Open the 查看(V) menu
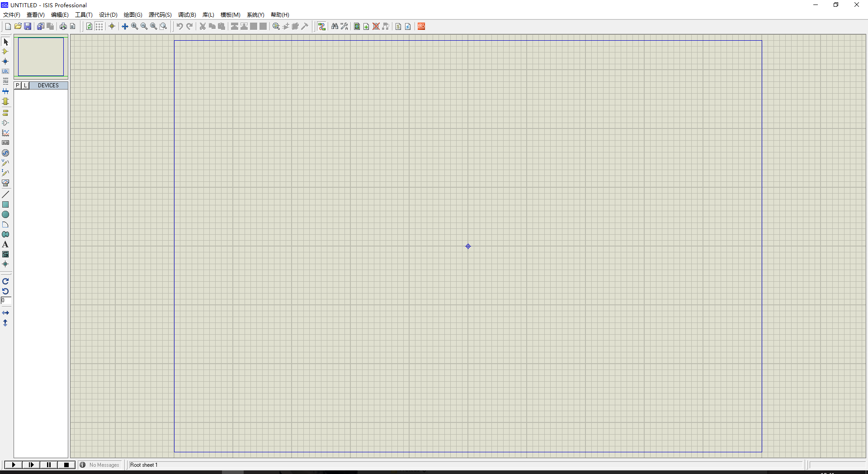This screenshot has height=474, width=868. [36, 15]
